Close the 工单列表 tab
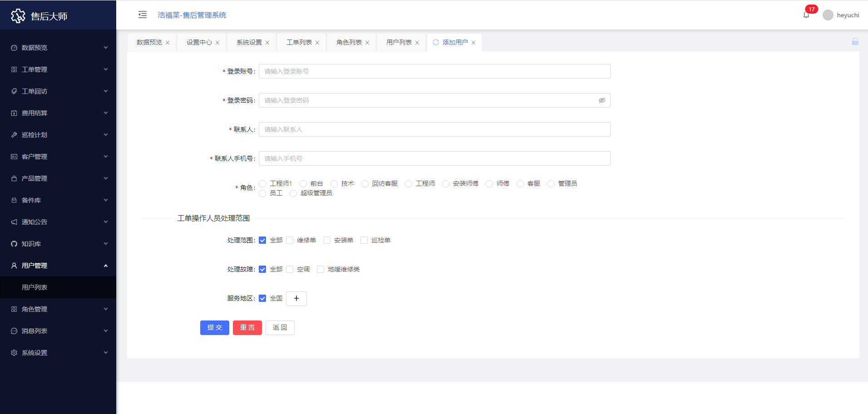Image resolution: width=868 pixels, height=414 pixels. pos(317,43)
